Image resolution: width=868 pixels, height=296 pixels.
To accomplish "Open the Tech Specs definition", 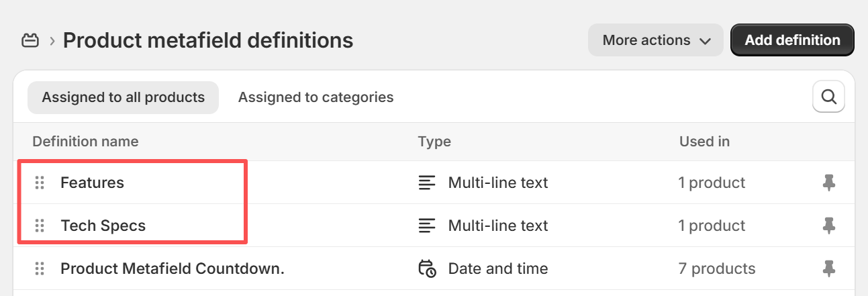I will click(103, 226).
